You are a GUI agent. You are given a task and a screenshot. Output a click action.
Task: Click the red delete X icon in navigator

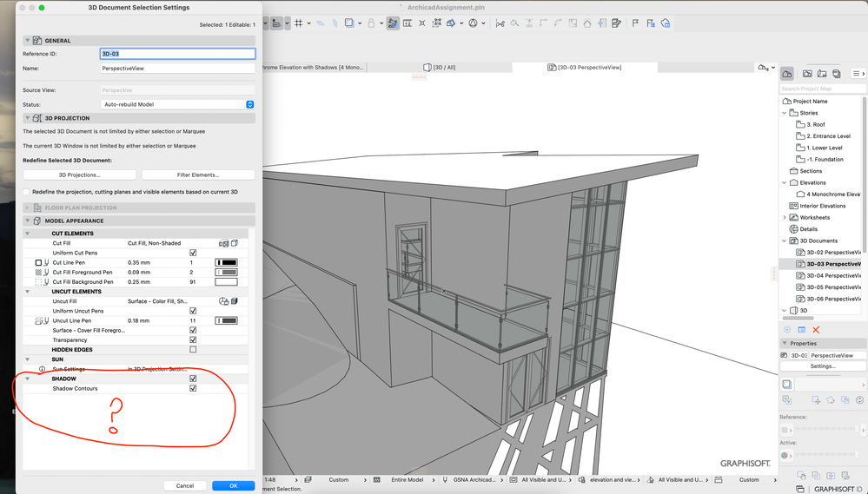pyautogui.click(x=816, y=330)
